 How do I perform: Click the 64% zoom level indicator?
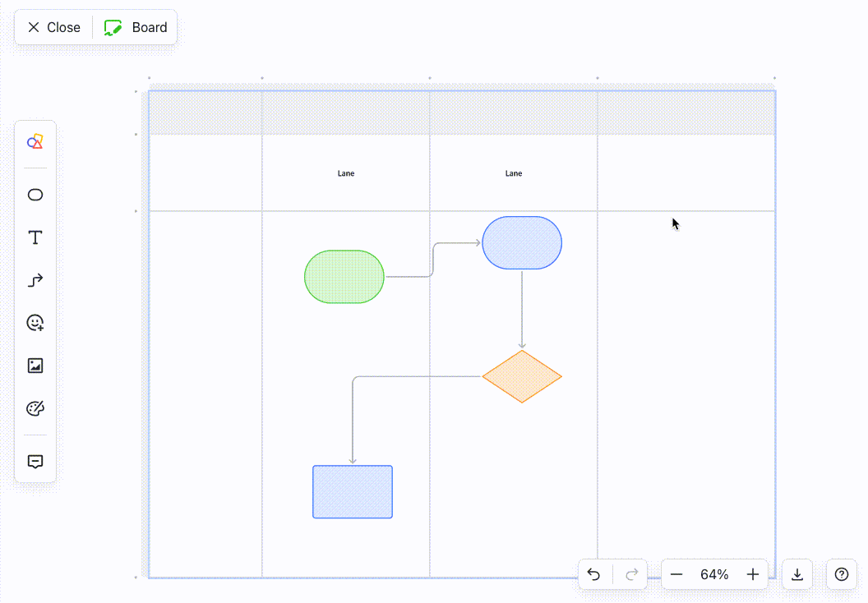click(x=714, y=574)
